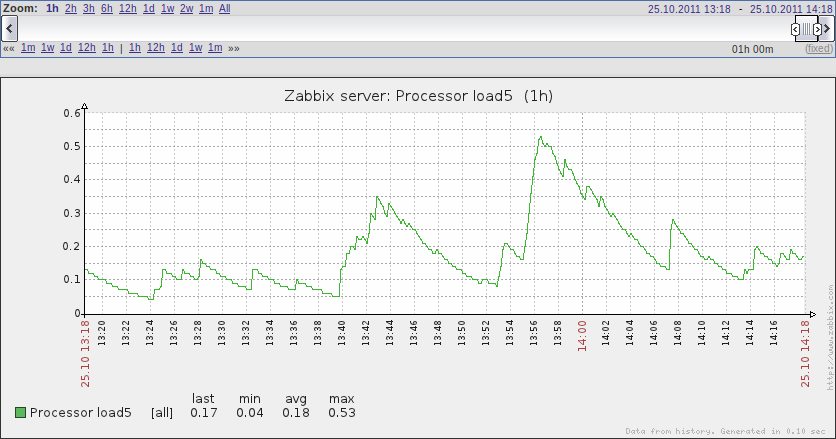Move the period forward by 1d
Viewport: 836px width, 439px height.
[x=176, y=47]
